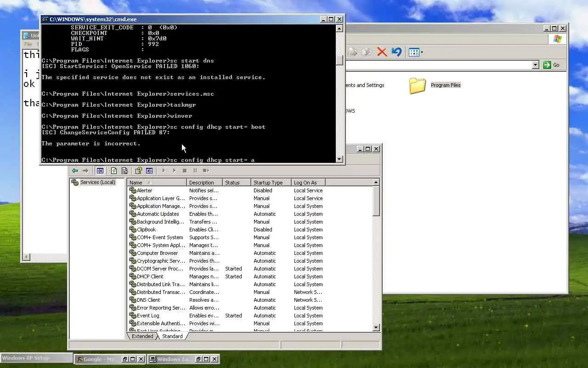Click the Alerter service gear icon
The width and height of the screenshot is (588, 368).
point(133,190)
